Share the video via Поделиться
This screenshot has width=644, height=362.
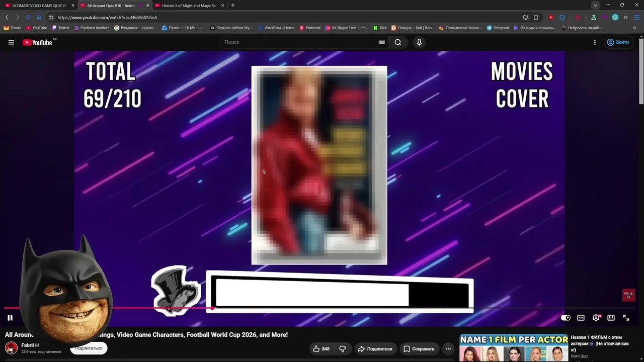tap(375, 349)
